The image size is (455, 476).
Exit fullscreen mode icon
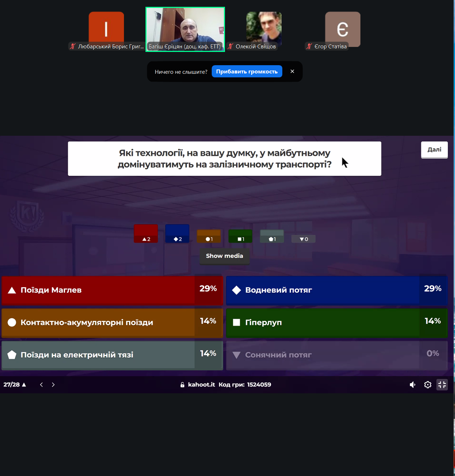pyautogui.click(x=442, y=385)
